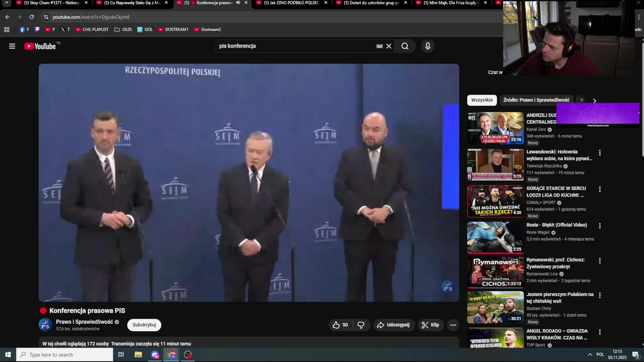This screenshot has width=644, height=362.
Task: Open Task View on the taskbar
Action: (x=121, y=354)
